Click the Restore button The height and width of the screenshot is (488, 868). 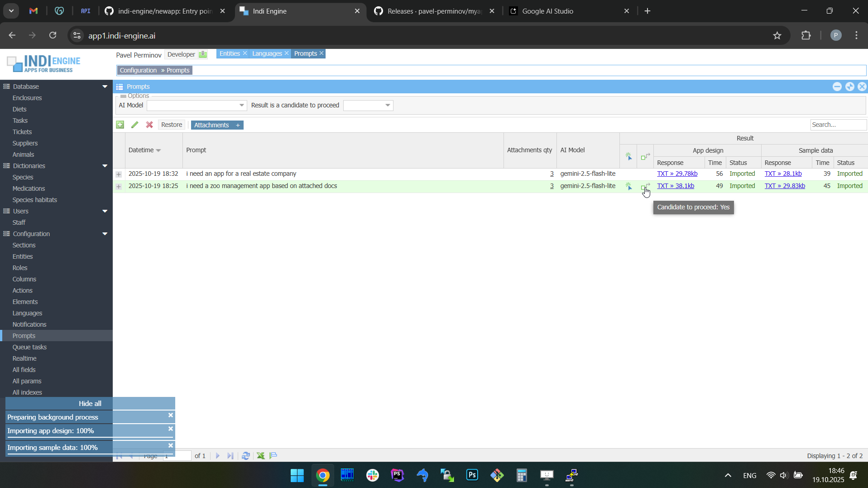tap(172, 125)
